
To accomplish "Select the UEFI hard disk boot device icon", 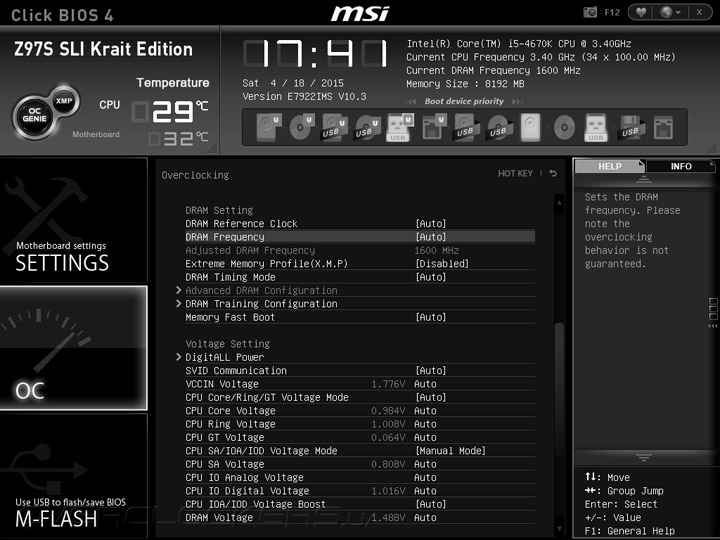I will (x=269, y=127).
